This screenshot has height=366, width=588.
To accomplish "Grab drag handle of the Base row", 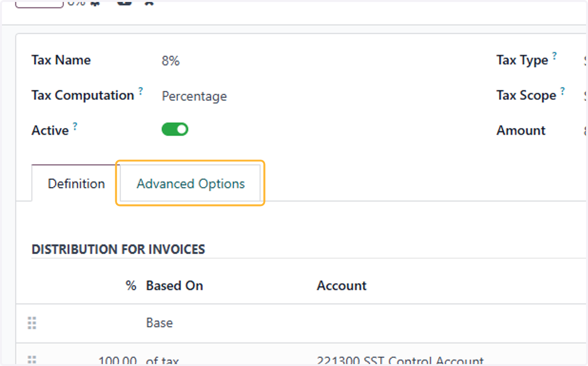I will pos(32,323).
